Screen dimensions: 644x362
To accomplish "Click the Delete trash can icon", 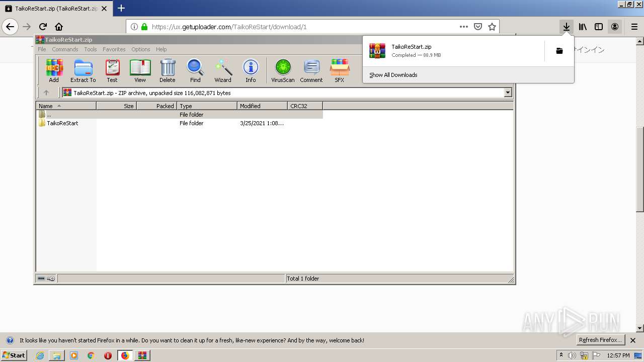I will click(x=168, y=70).
